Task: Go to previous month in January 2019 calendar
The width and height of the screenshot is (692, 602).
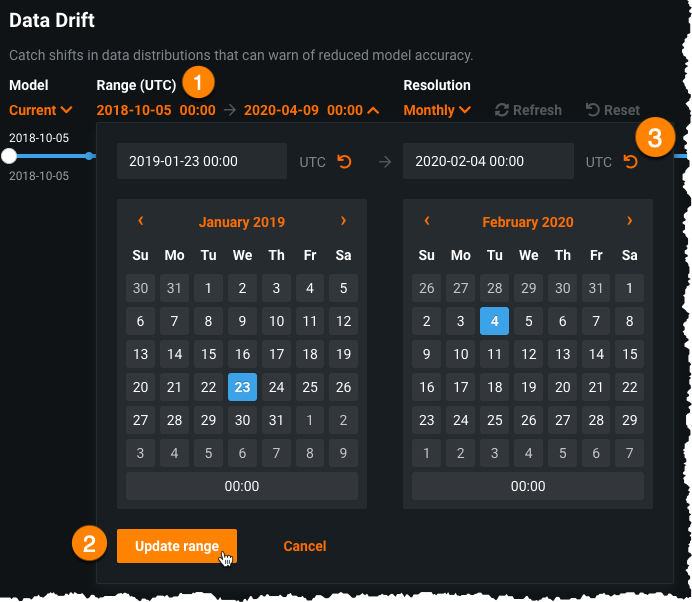Action: [x=140, y=221]
